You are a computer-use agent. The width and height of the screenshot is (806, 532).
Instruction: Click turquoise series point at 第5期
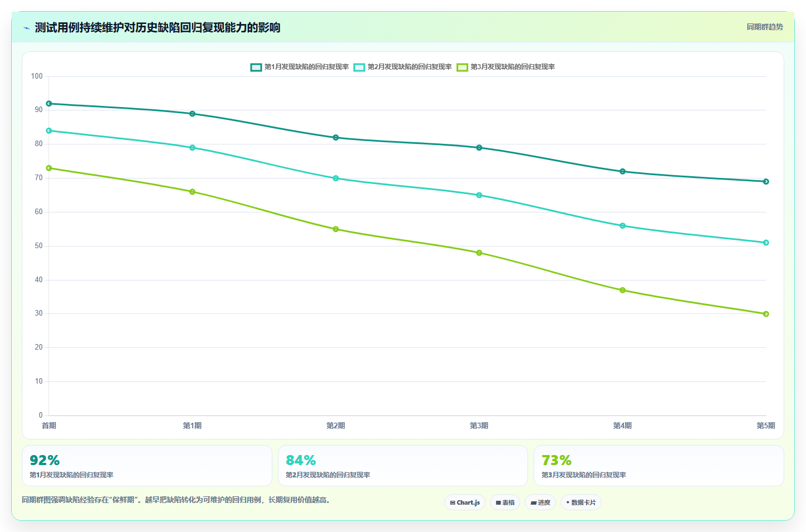coord(766,243)
